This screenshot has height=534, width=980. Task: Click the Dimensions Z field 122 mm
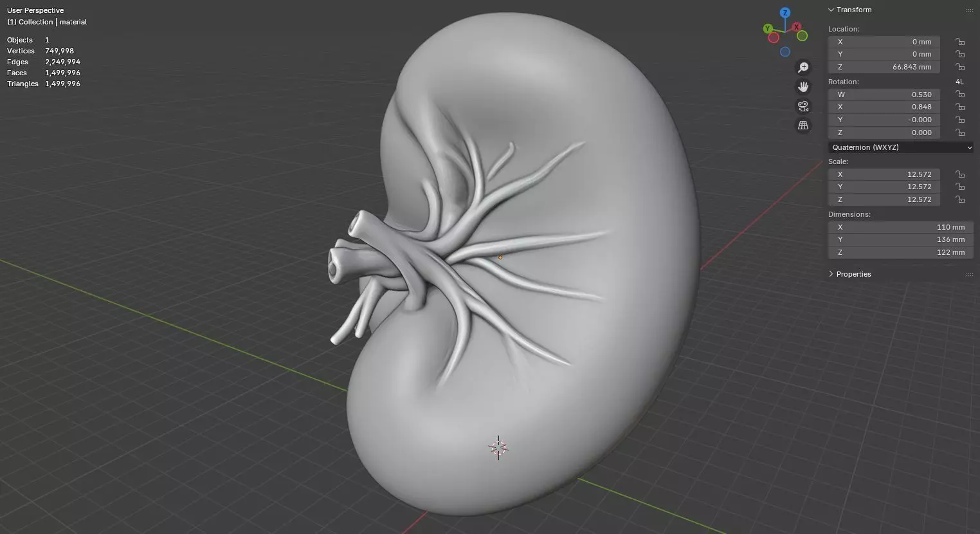click(901, 252)
